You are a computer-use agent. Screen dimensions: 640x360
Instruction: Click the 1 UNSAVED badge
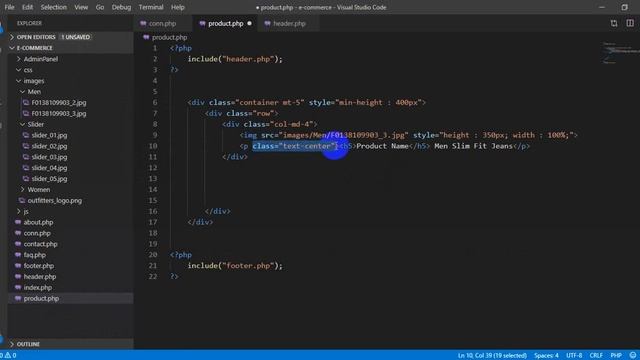pyautogui.click(x=76, y=37)
